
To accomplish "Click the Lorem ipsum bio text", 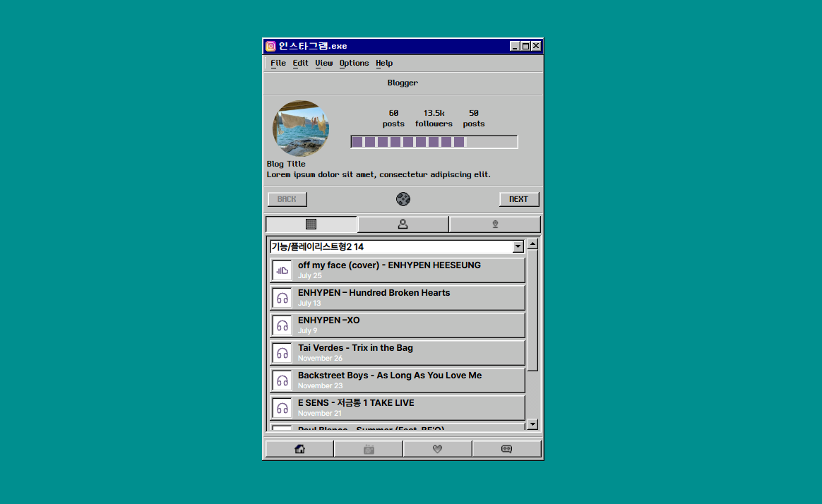I will click(x=379, y=174).
